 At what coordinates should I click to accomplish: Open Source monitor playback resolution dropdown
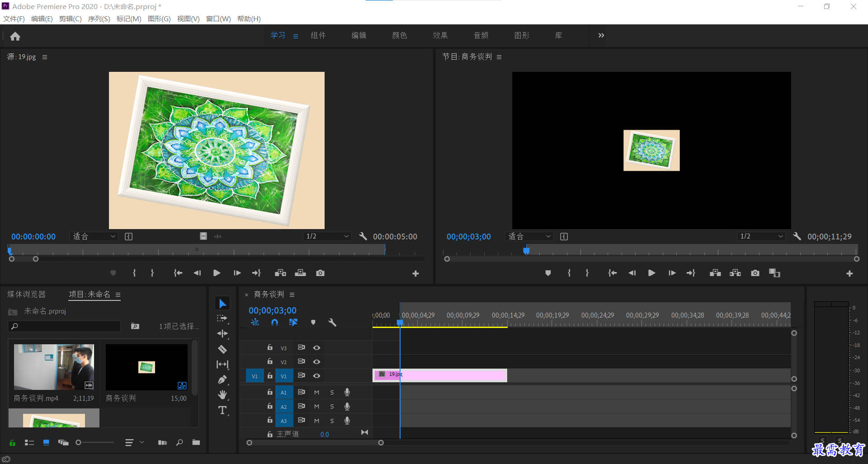[327, 236]
